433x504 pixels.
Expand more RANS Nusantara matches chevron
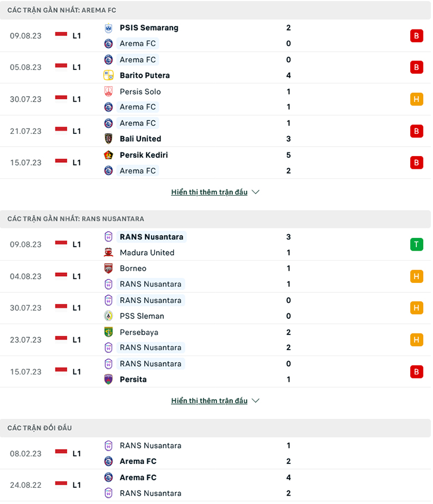click(x=255, y=401)
